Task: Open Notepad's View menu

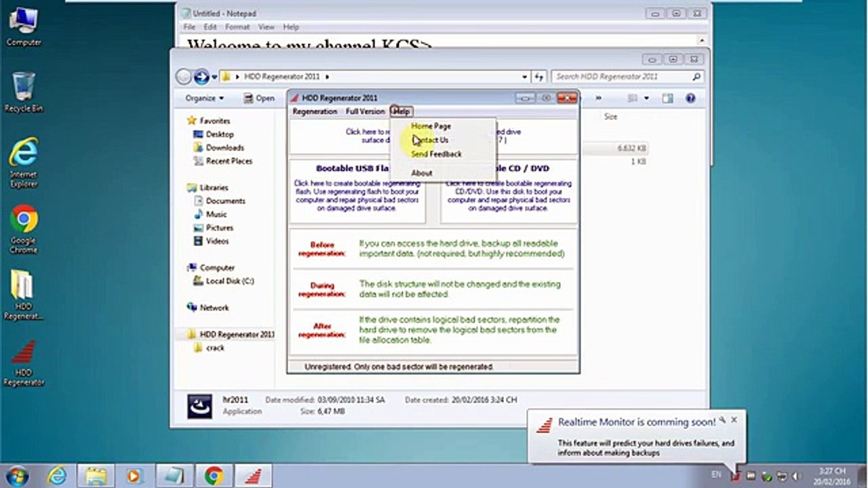Action: click(266, 27)
